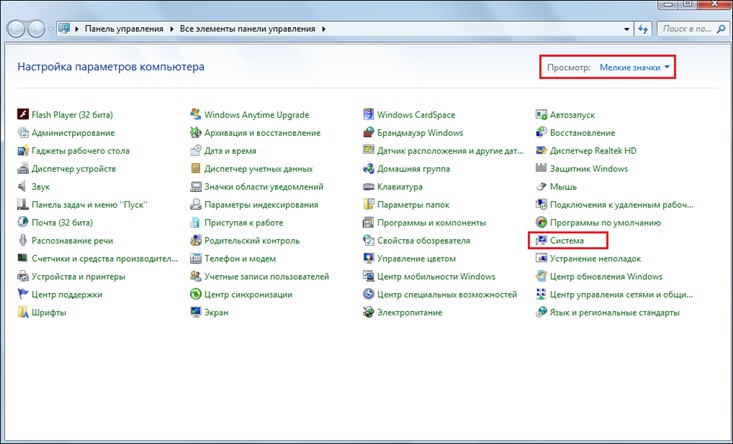The image size is (733, 444).
Task: Open the Устранение неполадок link
Action: [x=595, y=258]
